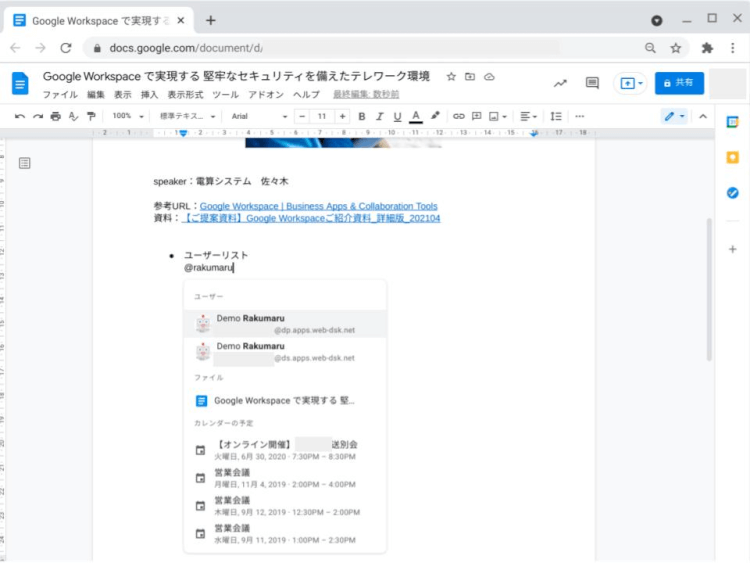Open comment history icon
Image resolution: width=750 pixels, height=563 pixels.
pos(592,83)
